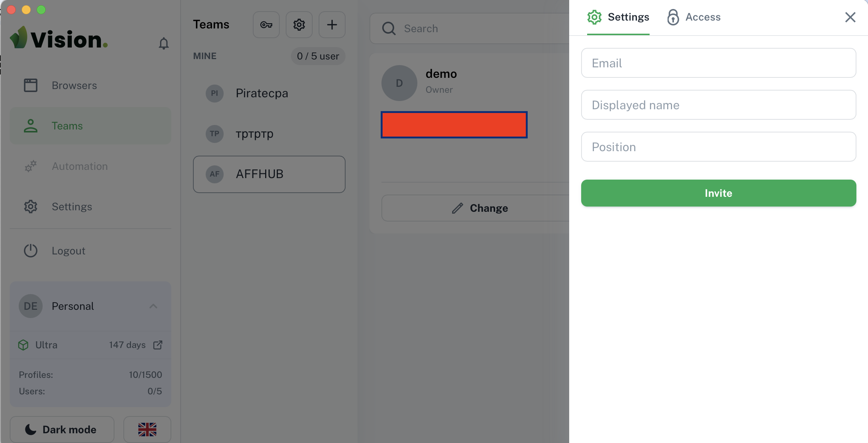Open the language flag selector

pos(147,430)
